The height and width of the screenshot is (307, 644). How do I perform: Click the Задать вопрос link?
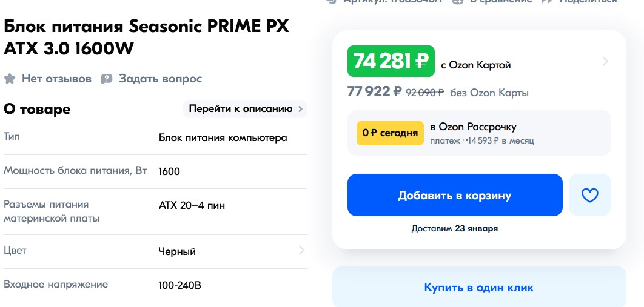160,79
